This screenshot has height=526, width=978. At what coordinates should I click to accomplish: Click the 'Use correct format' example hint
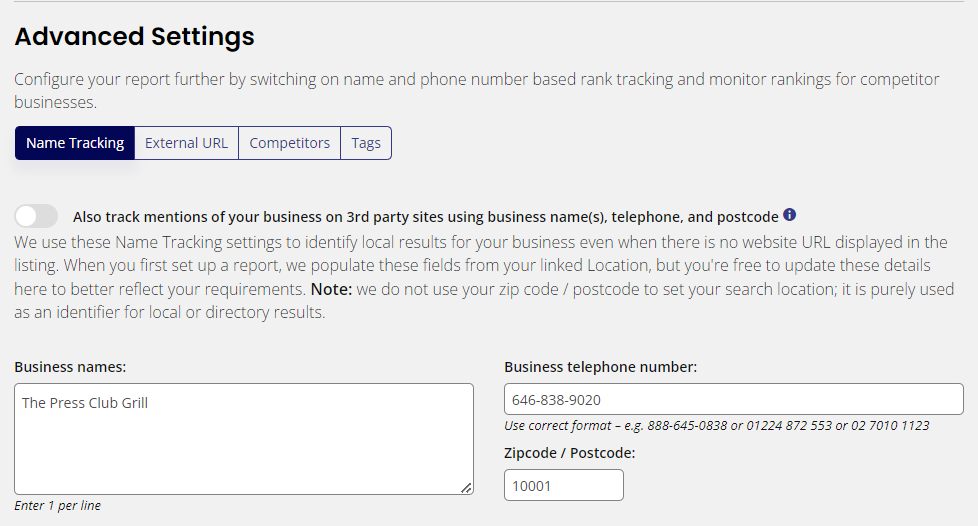point(717,426)
